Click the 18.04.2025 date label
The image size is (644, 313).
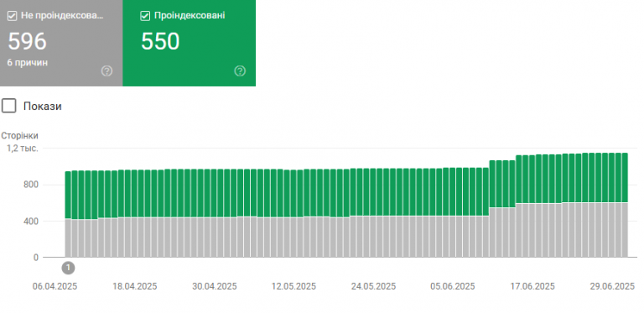(x=135, y=286)
